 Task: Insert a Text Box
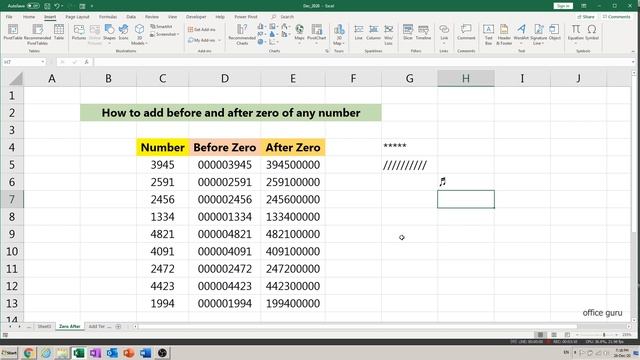click(488, 34)
